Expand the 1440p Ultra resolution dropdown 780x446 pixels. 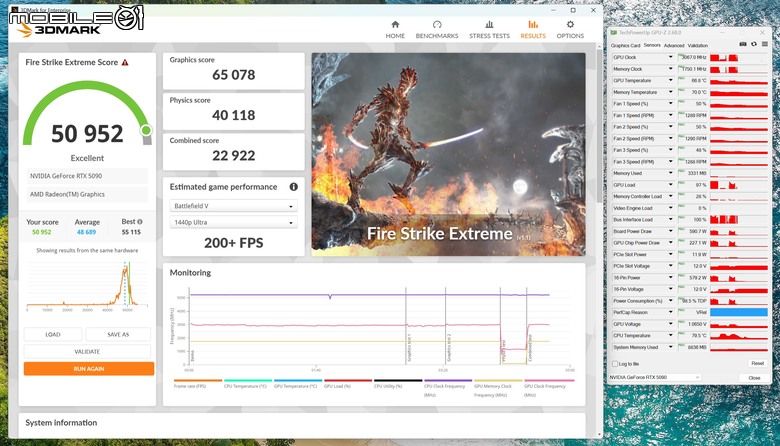[x=233, y=222]
